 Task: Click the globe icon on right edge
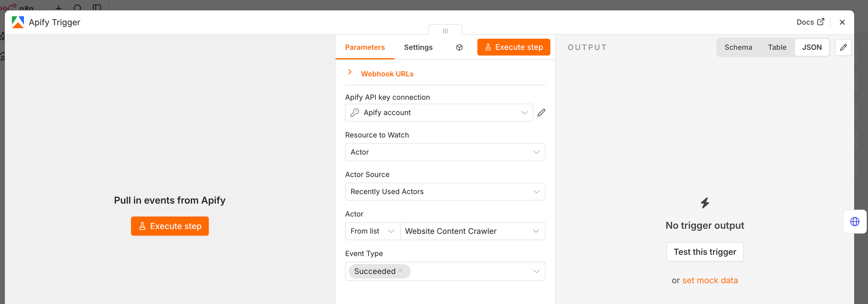[855, 221]
